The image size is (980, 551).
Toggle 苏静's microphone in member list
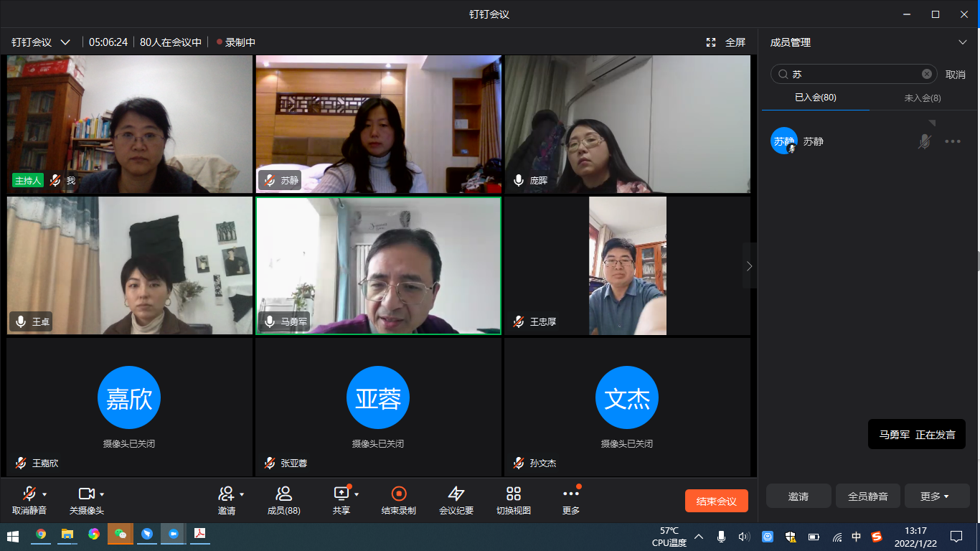pyautogui.click(x=925, y=141)
